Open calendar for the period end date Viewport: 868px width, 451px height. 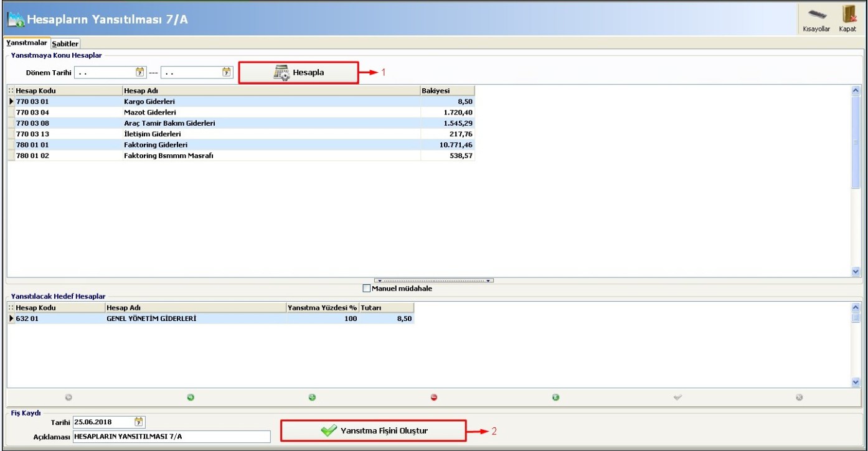(227, 72)
